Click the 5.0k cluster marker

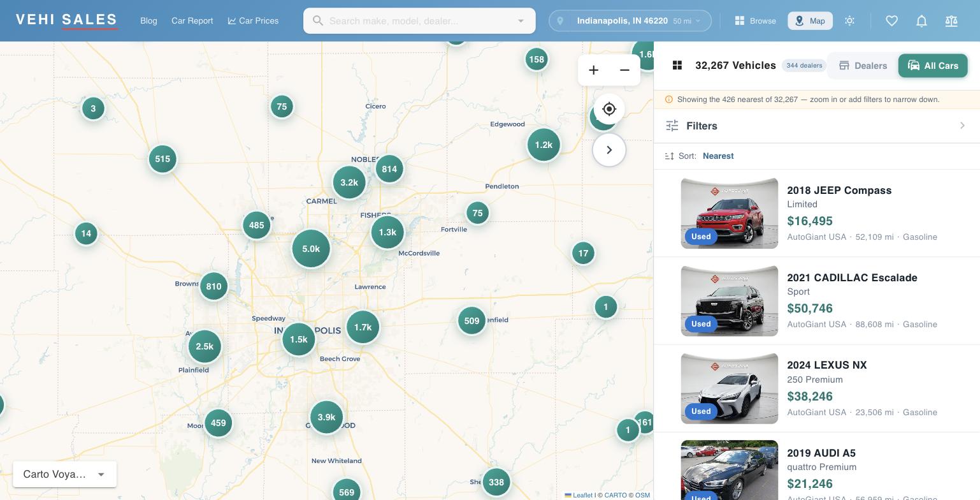pos(311,249)
